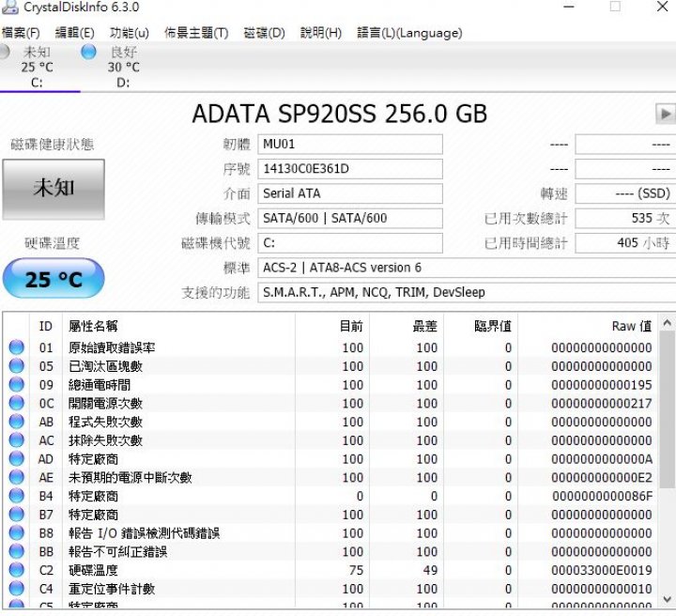Click status orb for attribute 09
This screenshot has height=616, width=676.
coord(16,384)
